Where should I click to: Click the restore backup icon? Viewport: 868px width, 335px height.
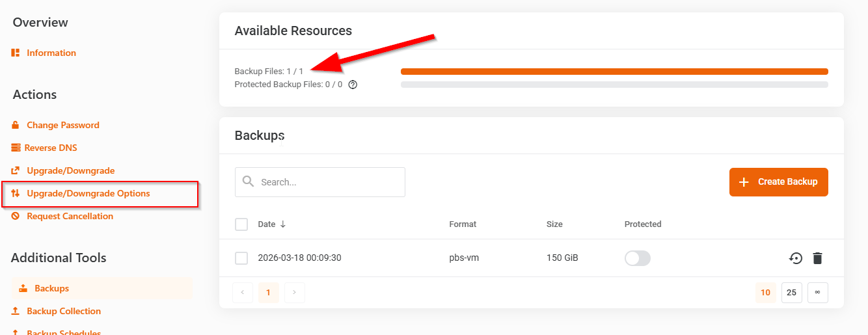click(795, 258)
